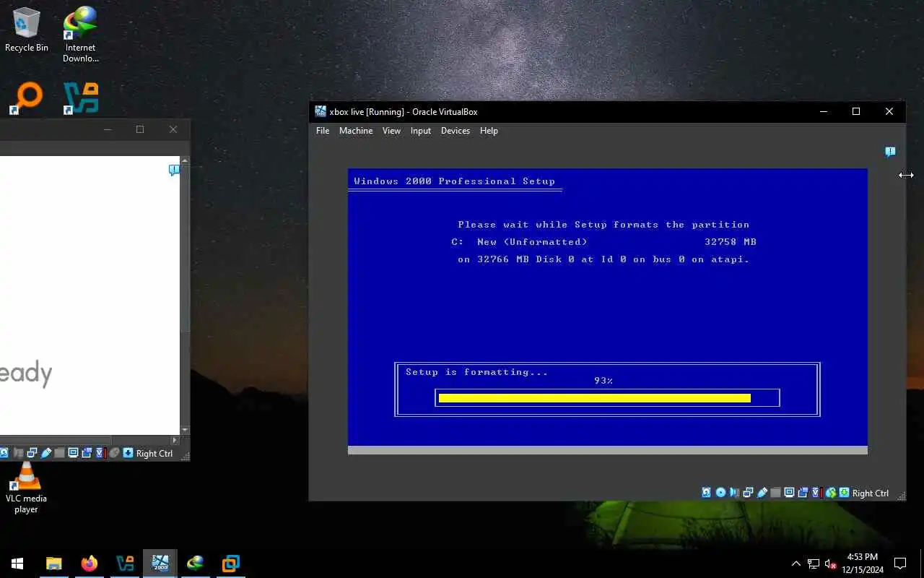This screenshot has width=924, height=578.
Task: Click the scroll-down arrow in the left VM window
Action: [186, 430]
